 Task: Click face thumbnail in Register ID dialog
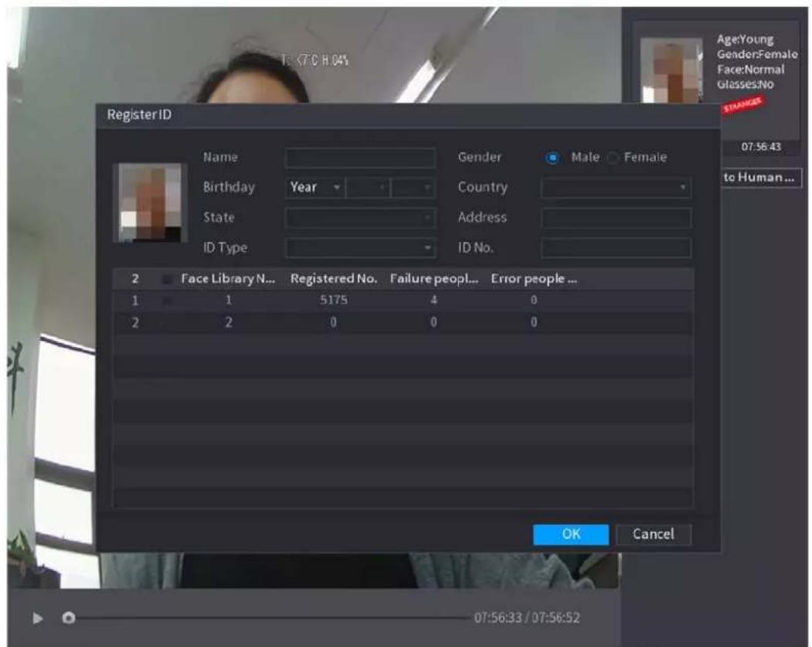point(150,203)
